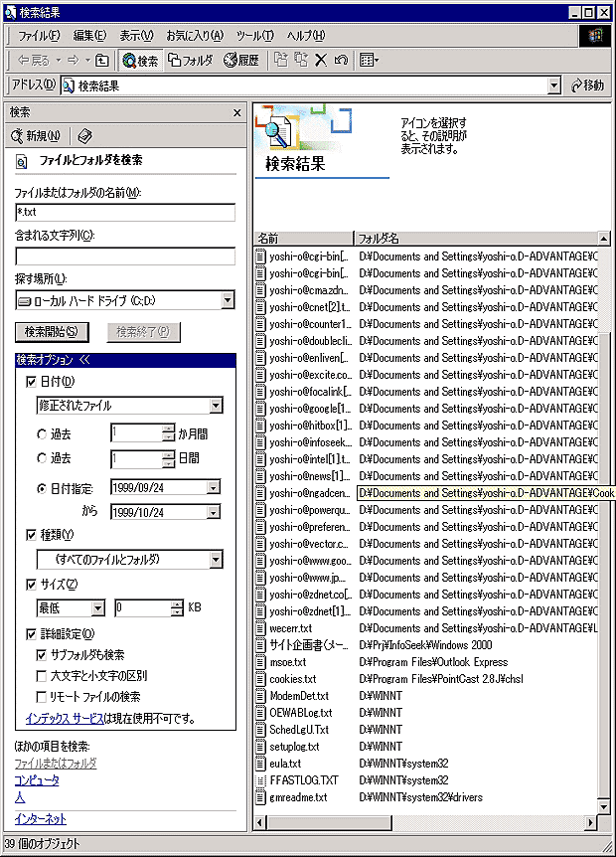Viewport: 616px width, 857px height.
Task: Toggle the Search (検索) toolbar button
Action: [140, 60]
